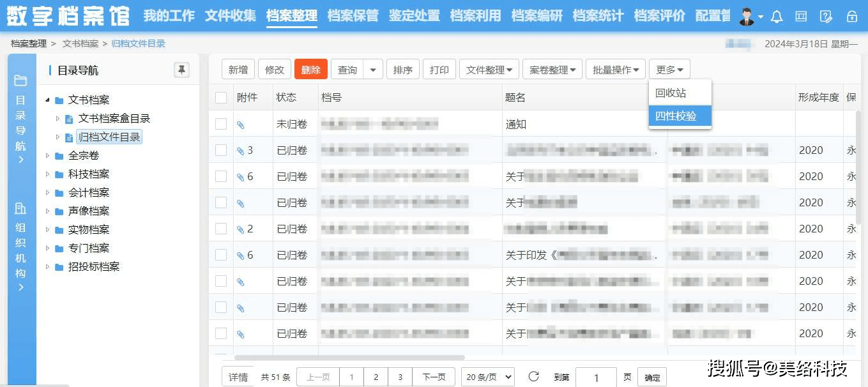Open the 归档文件目录 breadcrumb link
The height and width of the screenshot is (387, 868).
coord(141,43)
